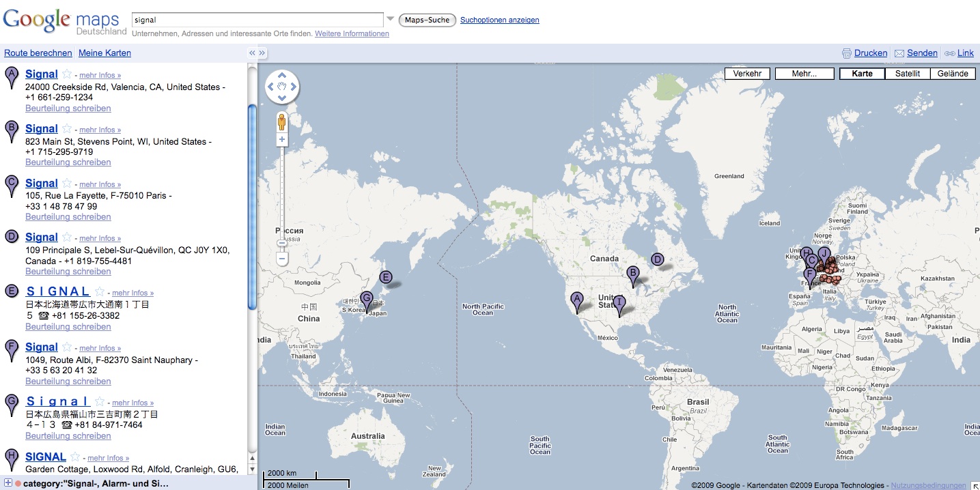Collapse the left results panel
980x490 pixels.
pyautogui.click(x=252, y=53)
